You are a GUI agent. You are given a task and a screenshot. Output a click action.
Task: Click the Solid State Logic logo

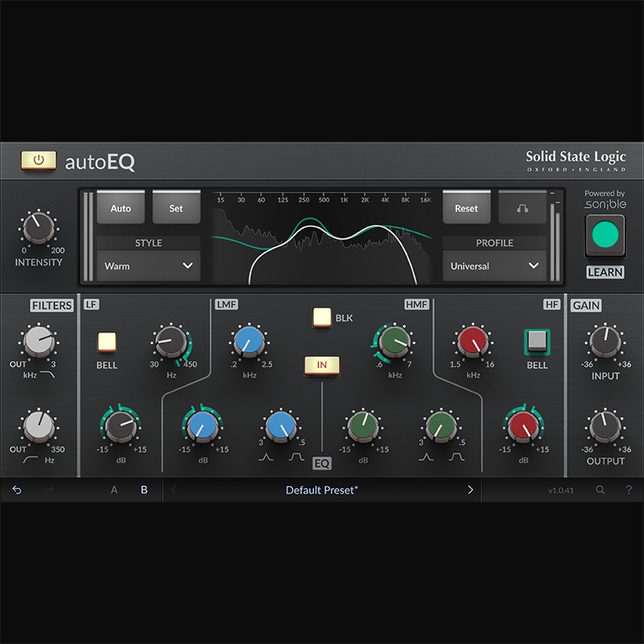[x=576, y=160]
